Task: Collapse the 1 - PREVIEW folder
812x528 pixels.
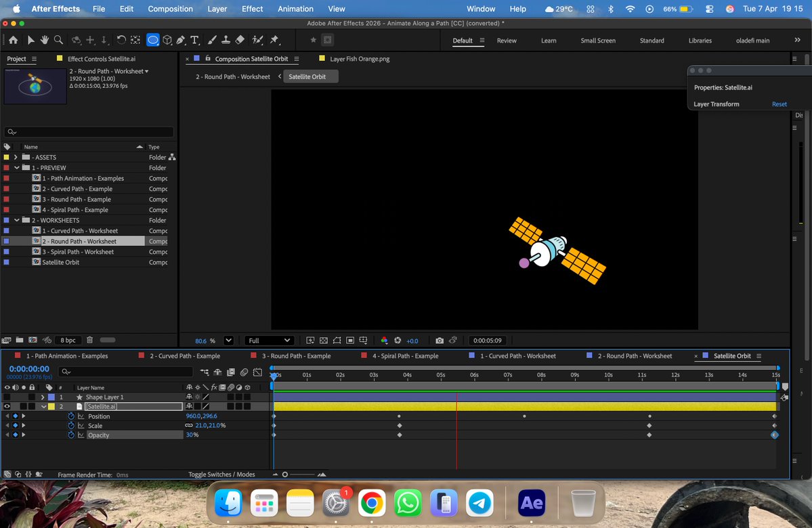Action: click(17, 168)
